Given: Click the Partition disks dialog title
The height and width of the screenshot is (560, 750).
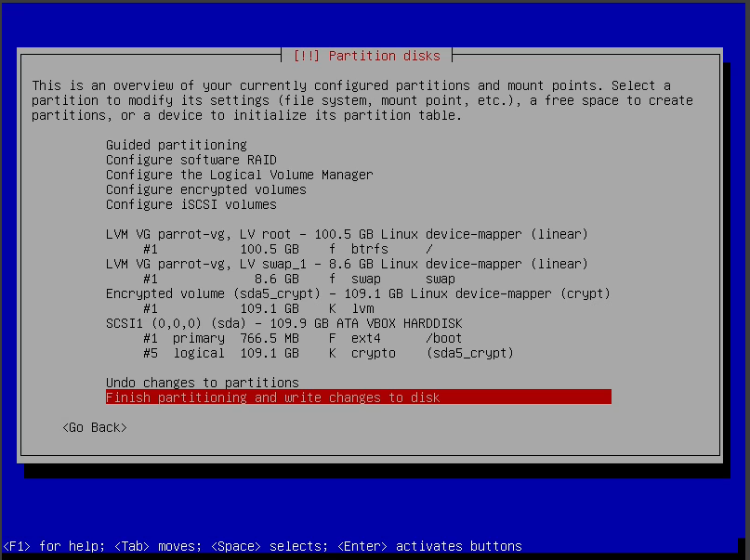Looking at the screenshot, I should point(366,56).
